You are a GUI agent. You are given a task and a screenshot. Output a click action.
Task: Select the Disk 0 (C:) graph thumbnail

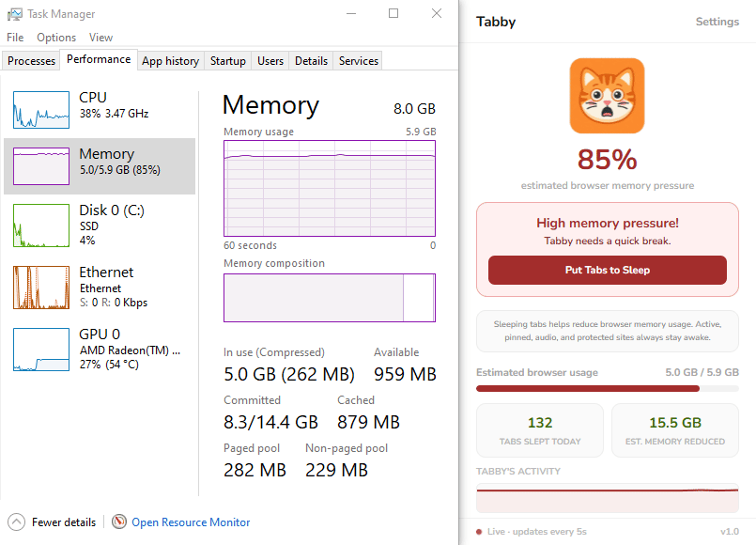click(41, 226)
